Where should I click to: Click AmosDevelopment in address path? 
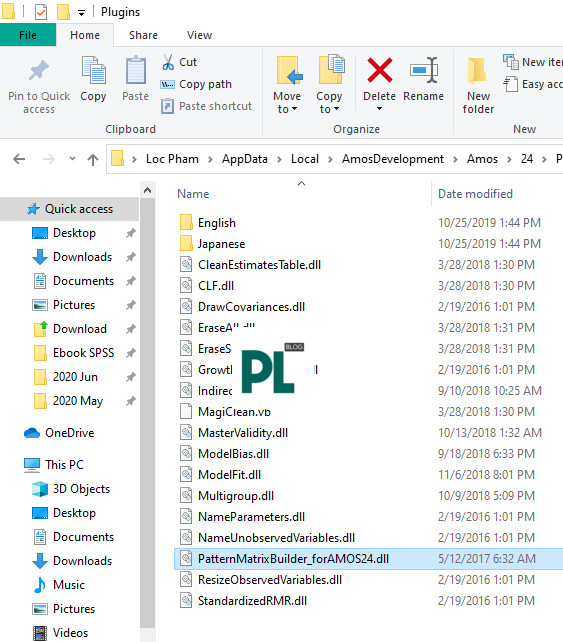[x=393, y=159]
